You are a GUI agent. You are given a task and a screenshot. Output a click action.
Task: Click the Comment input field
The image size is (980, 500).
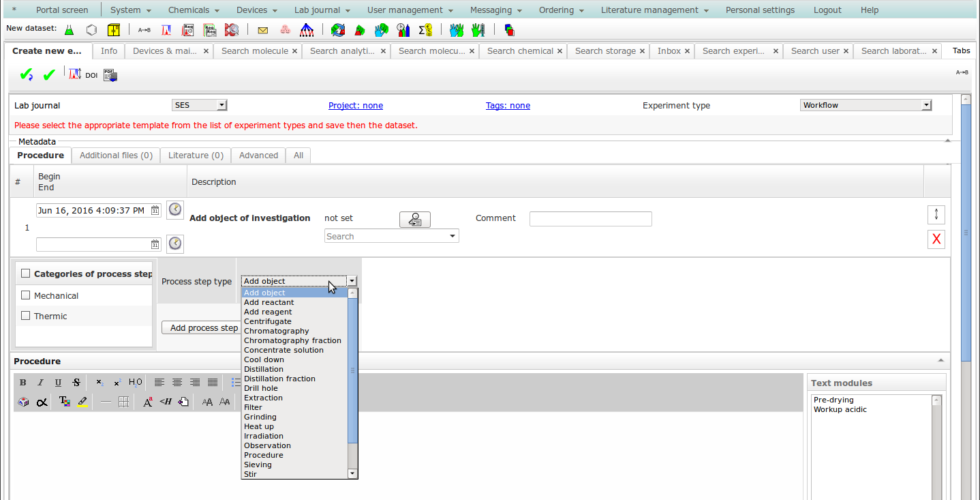pos(590,219)
